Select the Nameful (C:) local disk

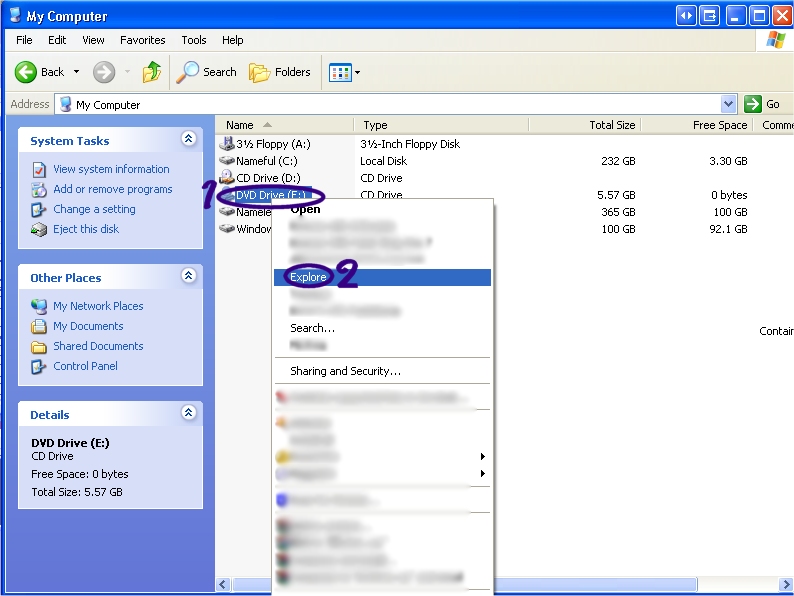(266, 161)
